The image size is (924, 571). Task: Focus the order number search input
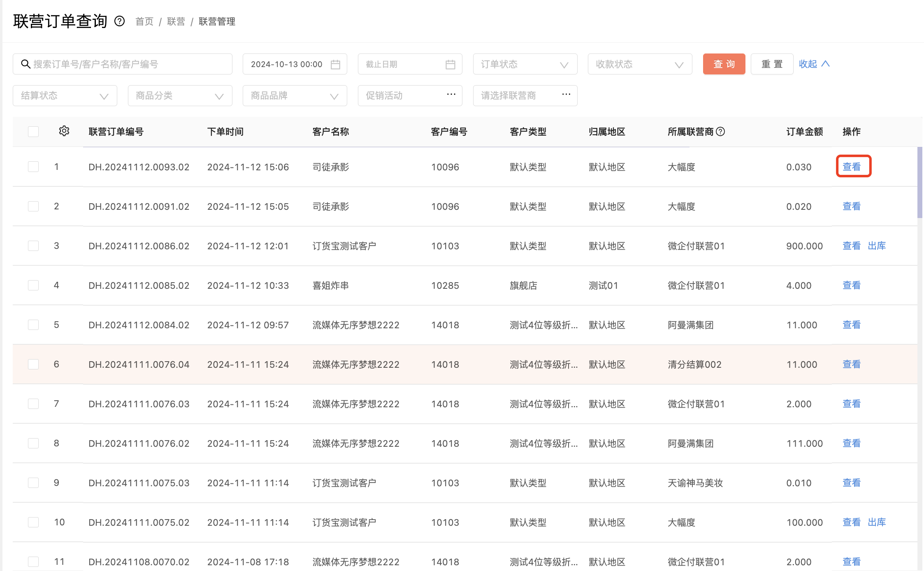pos(123,64)
